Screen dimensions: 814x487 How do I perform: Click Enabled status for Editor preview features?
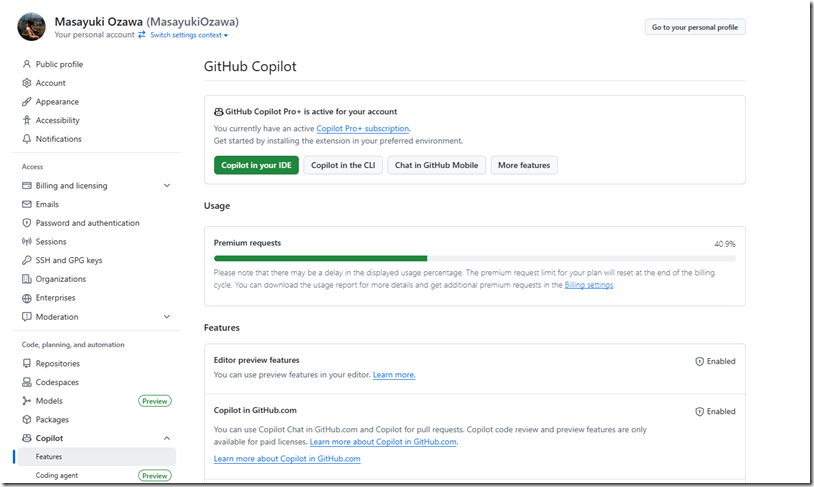pyautogui.click(x=721, y=361)
